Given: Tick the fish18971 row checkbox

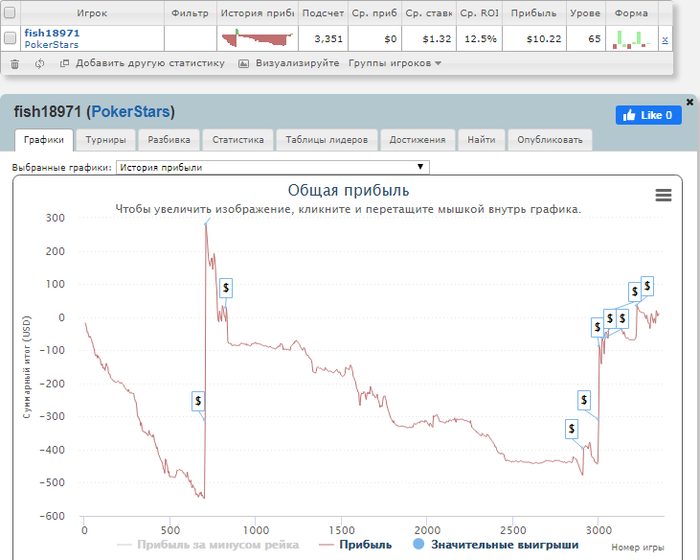Looking at the screenshot, I should (9, 38).
